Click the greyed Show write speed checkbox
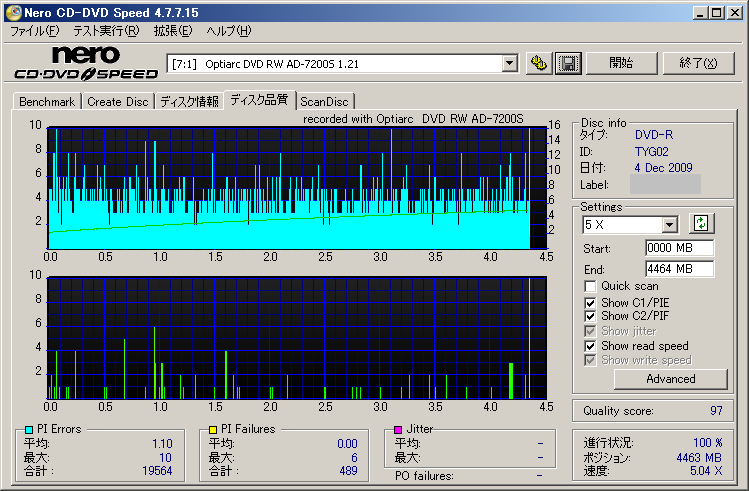This screenshot has height=491, width=749. click(590, 360)
